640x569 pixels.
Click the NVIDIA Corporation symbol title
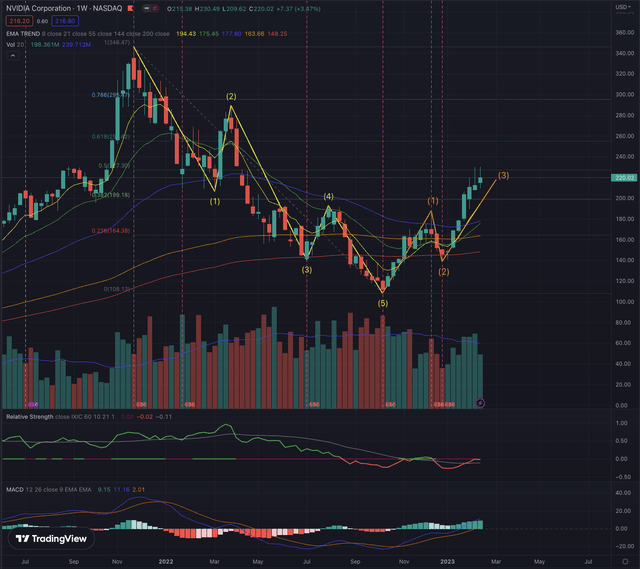click(38, 8)
